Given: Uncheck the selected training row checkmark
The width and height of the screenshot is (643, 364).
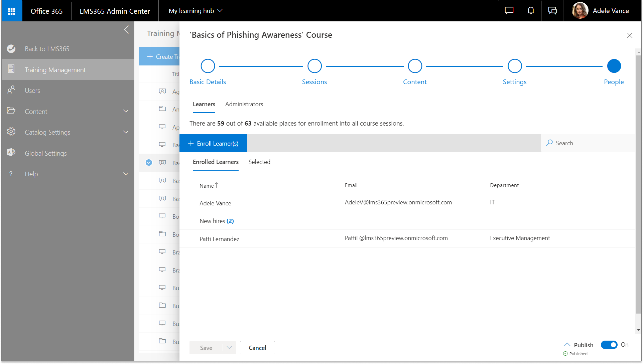Looking at the screenshot, I should point(149,163).
